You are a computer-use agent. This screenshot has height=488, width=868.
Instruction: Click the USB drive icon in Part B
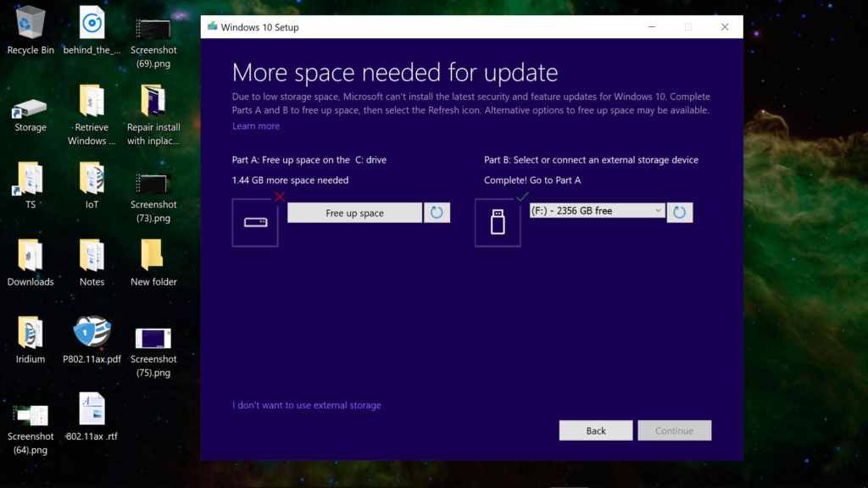(498, 222)
